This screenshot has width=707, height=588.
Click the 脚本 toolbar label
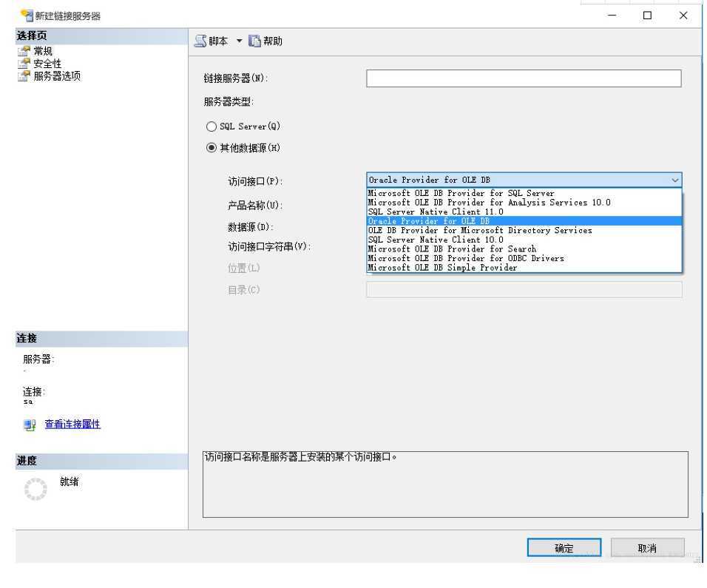218,41
